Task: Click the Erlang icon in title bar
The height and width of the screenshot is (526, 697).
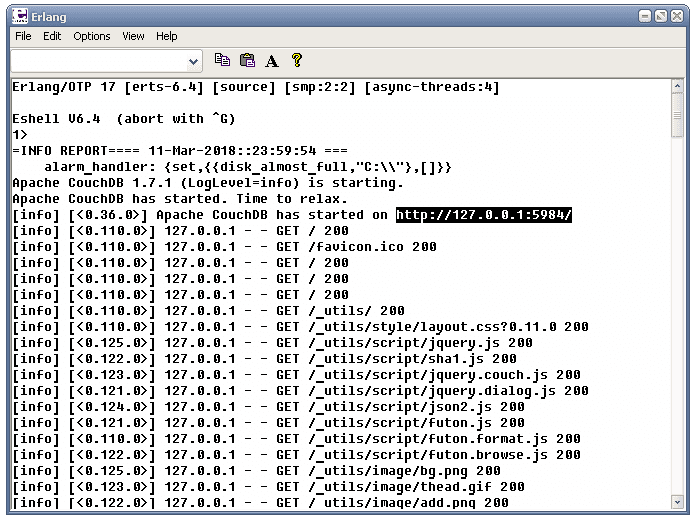Action: coord(20,16)
